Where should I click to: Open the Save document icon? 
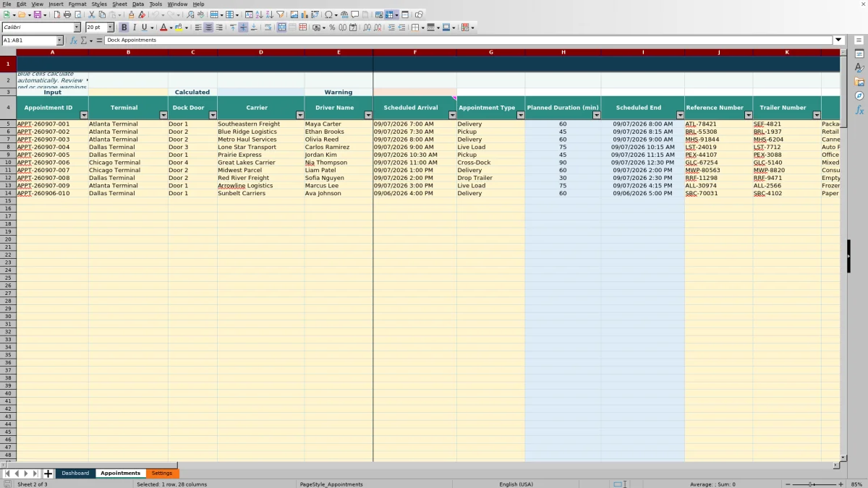coord(37,14)
